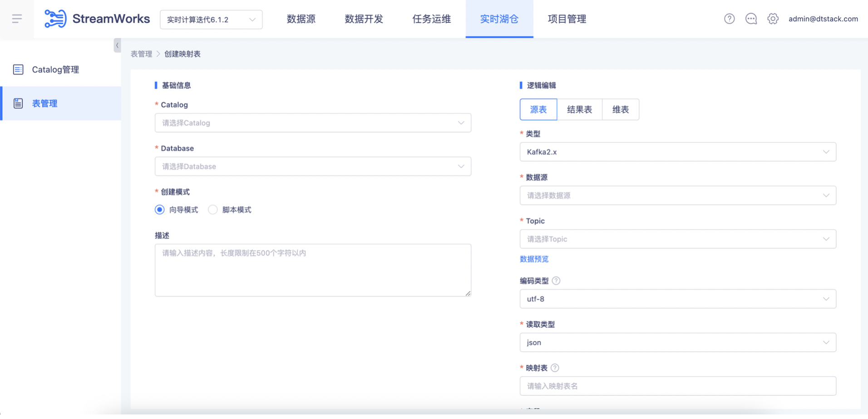Open the project selector 实时计算迭代6.1.2
The height and width of the screenshot is (419, 868).
211,20
